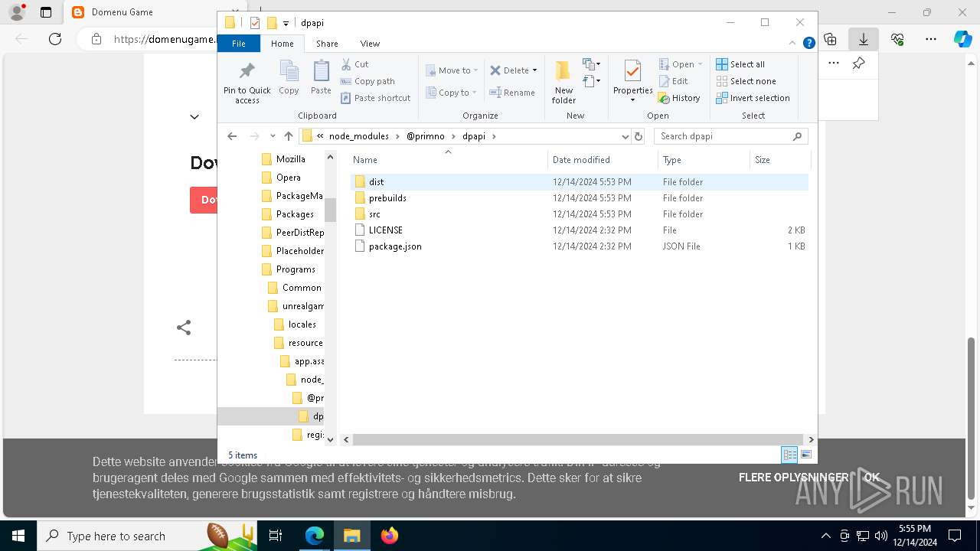
Task: Select the prebuilds folder
Action: coord(580,198)
